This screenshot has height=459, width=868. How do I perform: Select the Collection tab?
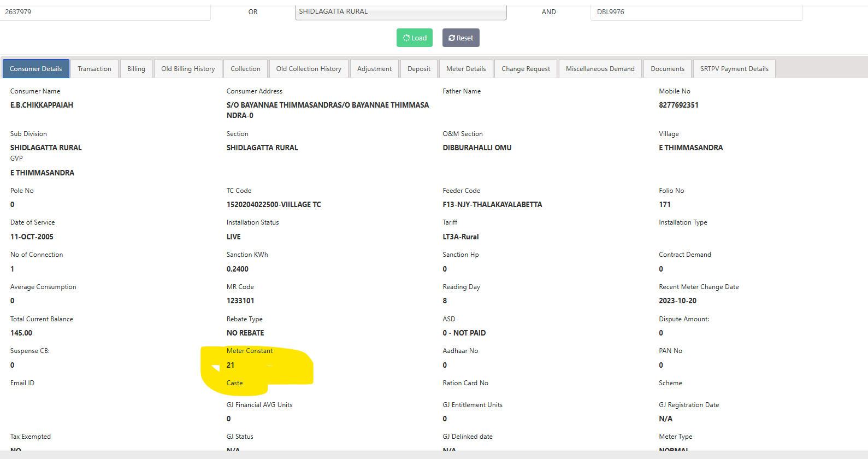(x=245, y=69)
